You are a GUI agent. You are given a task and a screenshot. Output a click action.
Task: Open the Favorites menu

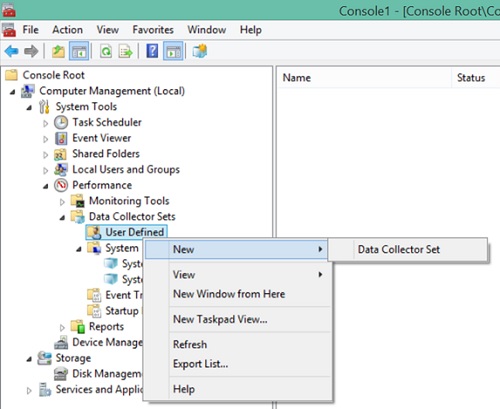[x=153, y=30]
